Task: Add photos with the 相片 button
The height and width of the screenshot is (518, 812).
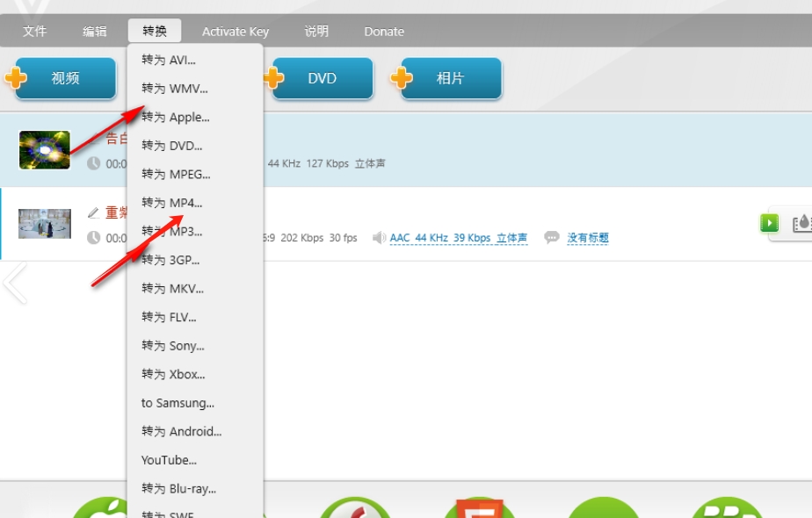Action: 451,78
